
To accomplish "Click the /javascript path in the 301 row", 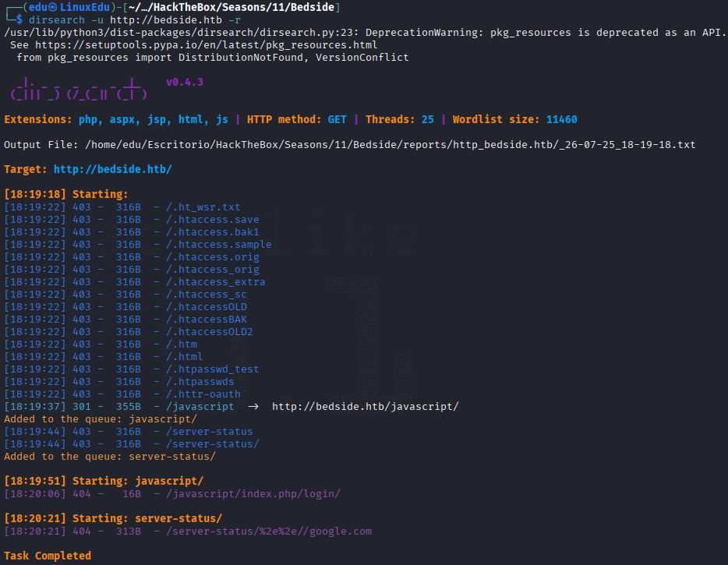I will (x=200, y=407).
